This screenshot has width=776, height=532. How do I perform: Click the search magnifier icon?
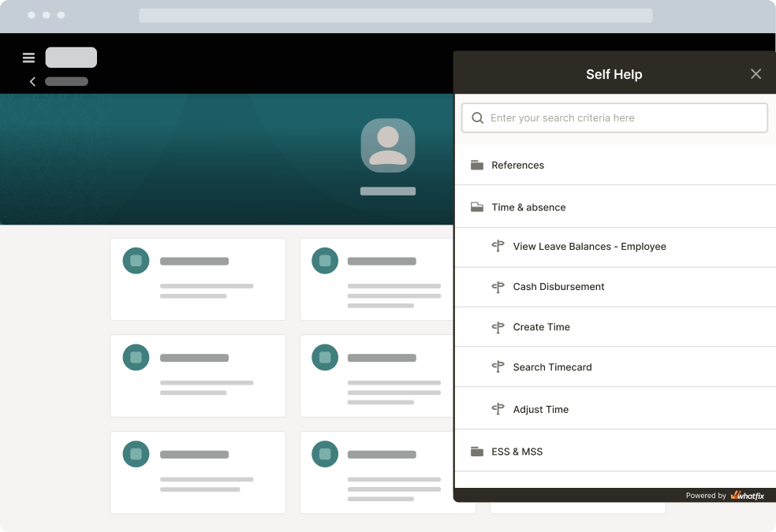point(478,117)
